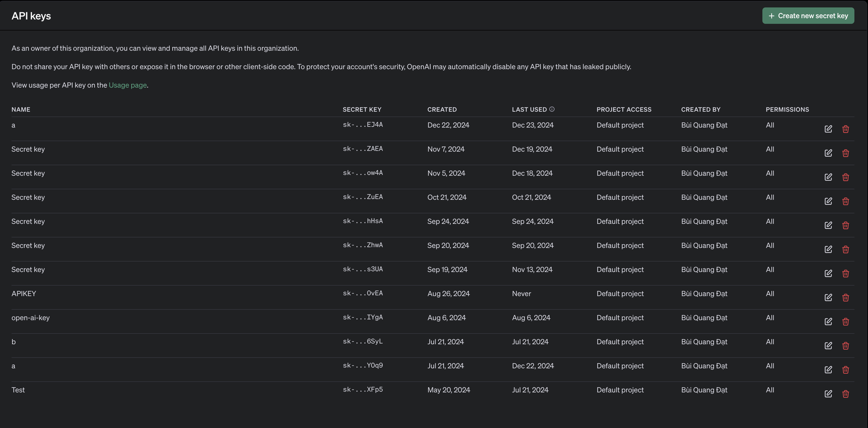This screenshot has width=868, height=428.
Task: Delete the key ending in Y0q9
Action: tap(845, 370)
